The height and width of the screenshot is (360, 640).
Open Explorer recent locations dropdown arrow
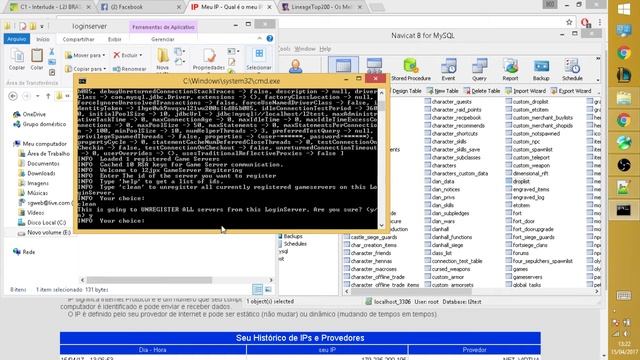pos(38,96)
